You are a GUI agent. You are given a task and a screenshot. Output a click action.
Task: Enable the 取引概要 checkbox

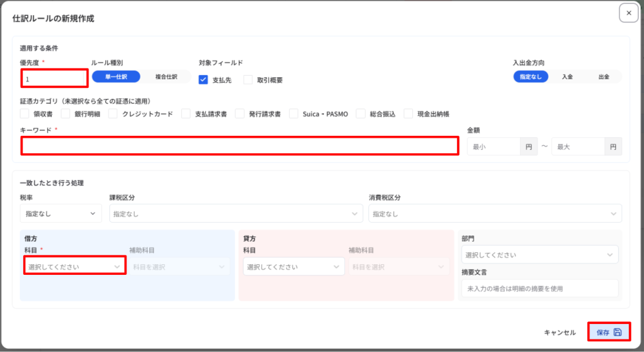[x=248, y=80]
